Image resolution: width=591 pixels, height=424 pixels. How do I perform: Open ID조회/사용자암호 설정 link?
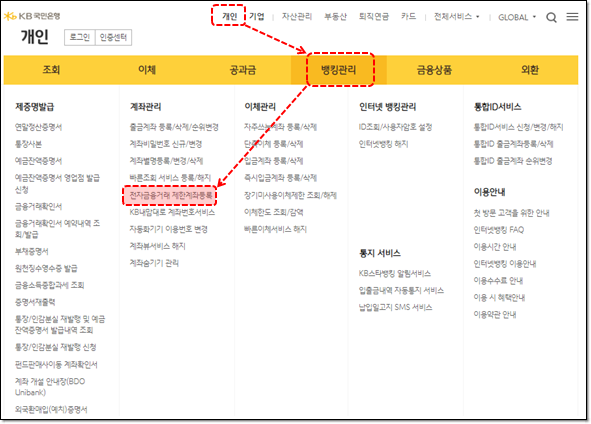[395, 127]
